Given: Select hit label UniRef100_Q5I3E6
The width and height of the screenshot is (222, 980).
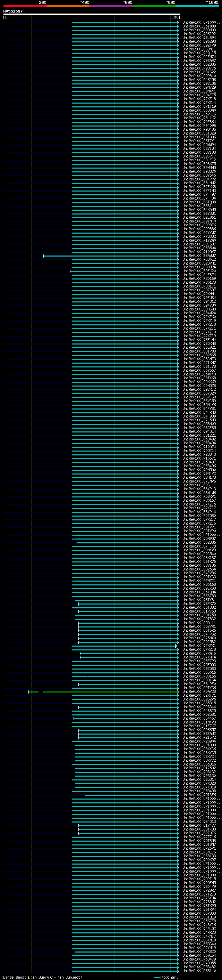Looking at the screenshot, I should [x=199, y=795].
